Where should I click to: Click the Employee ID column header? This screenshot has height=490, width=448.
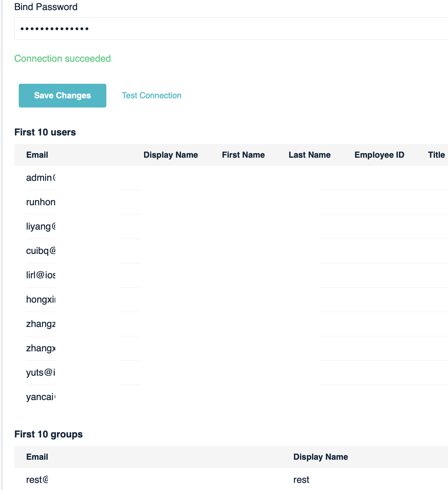[379, 155]
